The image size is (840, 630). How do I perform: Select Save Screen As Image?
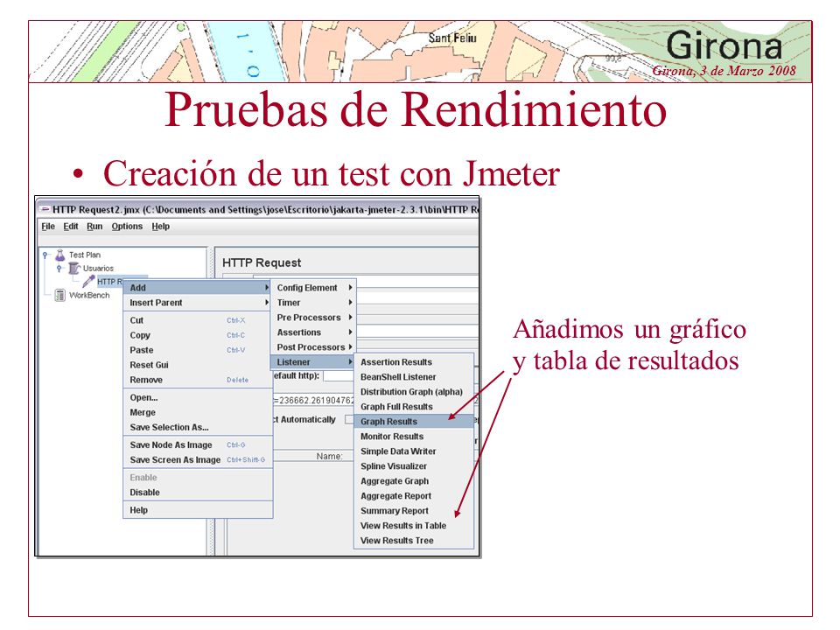click(198, 460)
